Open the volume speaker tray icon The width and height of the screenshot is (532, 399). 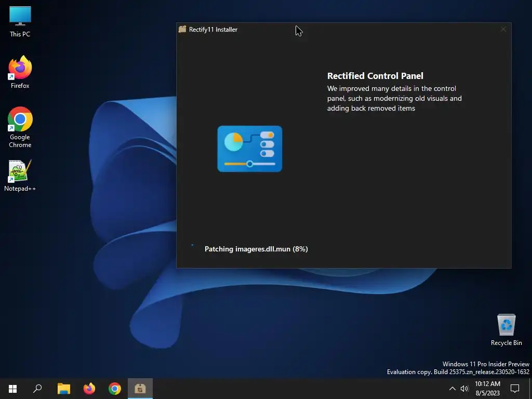[x=464, y=389]
